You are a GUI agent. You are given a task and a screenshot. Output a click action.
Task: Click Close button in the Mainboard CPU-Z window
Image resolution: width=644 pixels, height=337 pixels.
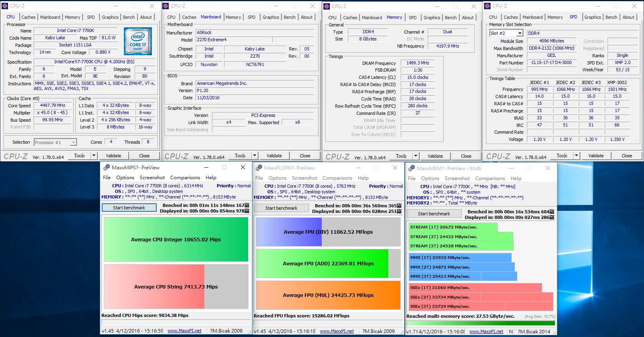pos(305,156)
